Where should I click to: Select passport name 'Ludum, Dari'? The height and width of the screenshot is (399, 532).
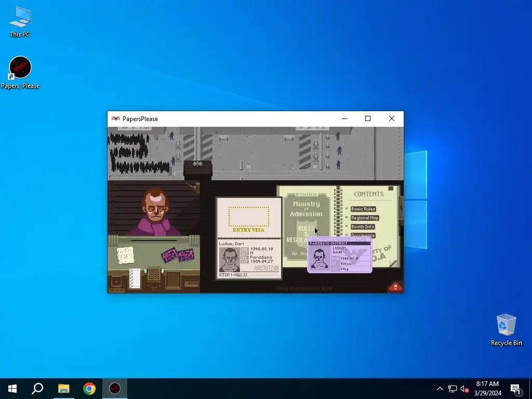(x=231, y=244)
